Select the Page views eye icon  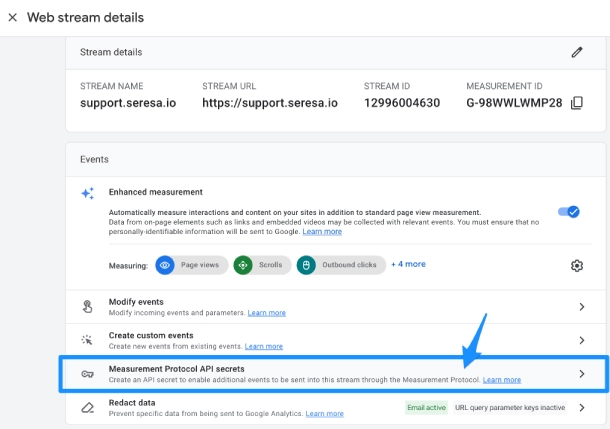[165, 265]
